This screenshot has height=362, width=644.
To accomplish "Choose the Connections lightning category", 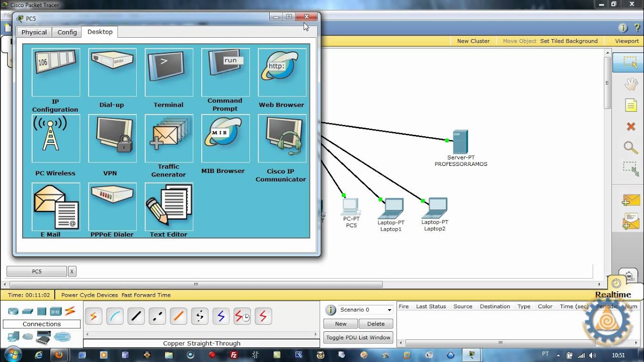I will point(70,311).
